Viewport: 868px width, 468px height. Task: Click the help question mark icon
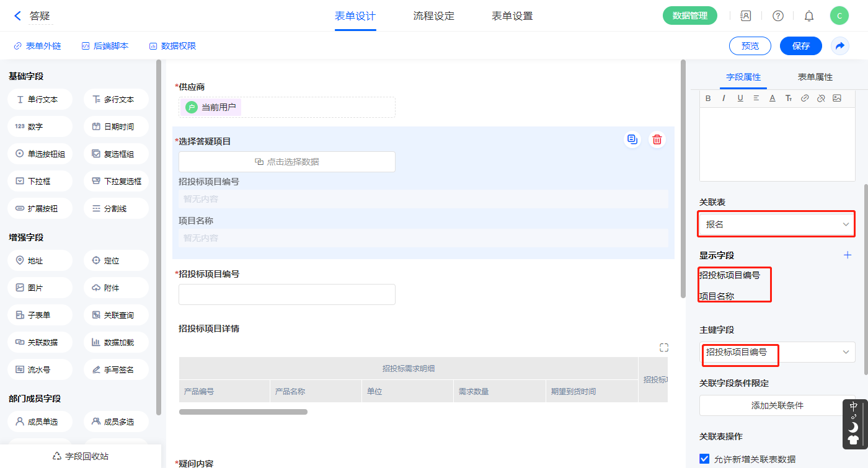(x=777, y=16)
